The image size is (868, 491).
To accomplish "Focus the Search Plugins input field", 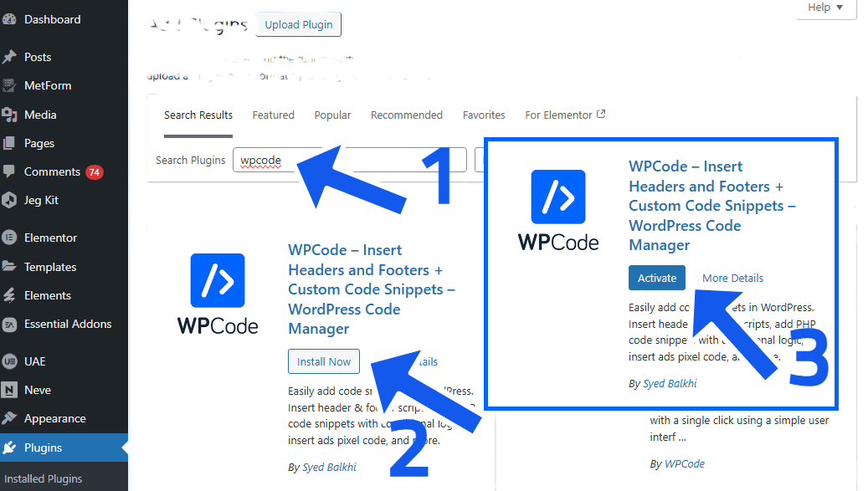I will [x=350, y=161].
